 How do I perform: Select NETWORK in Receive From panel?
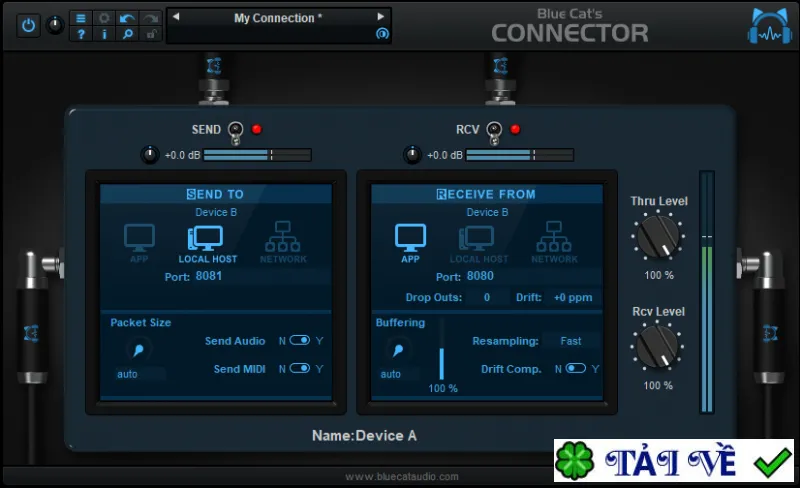pos(554,242)
